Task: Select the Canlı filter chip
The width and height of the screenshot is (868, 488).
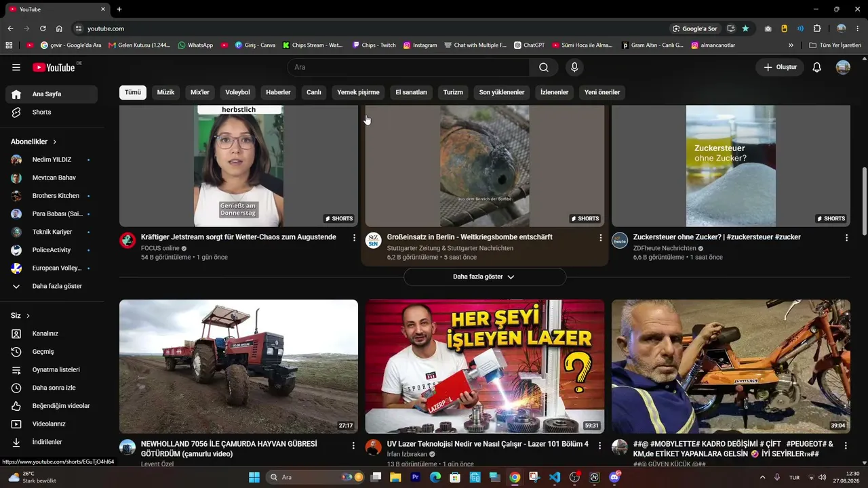Action: point(314,92)
